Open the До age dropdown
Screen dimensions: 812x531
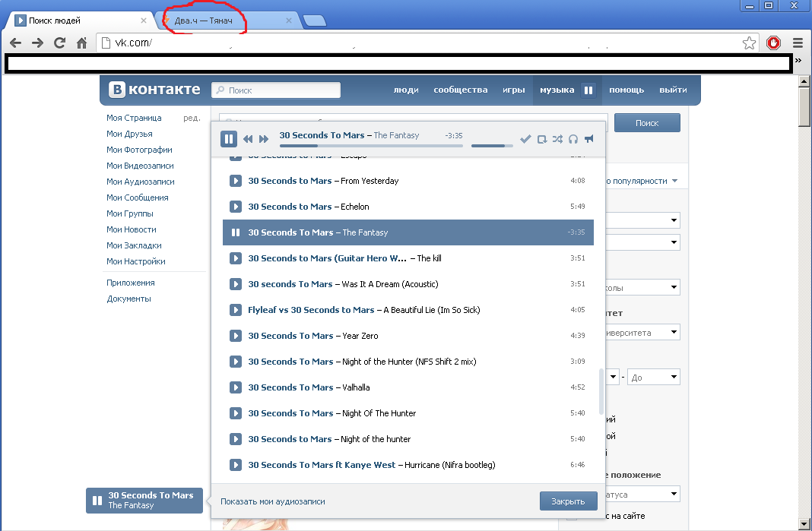pos(654,378)
